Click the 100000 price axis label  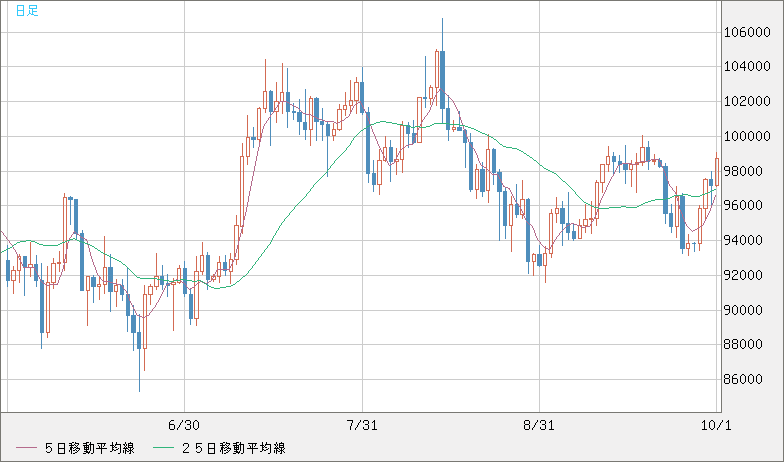(747, 136)
